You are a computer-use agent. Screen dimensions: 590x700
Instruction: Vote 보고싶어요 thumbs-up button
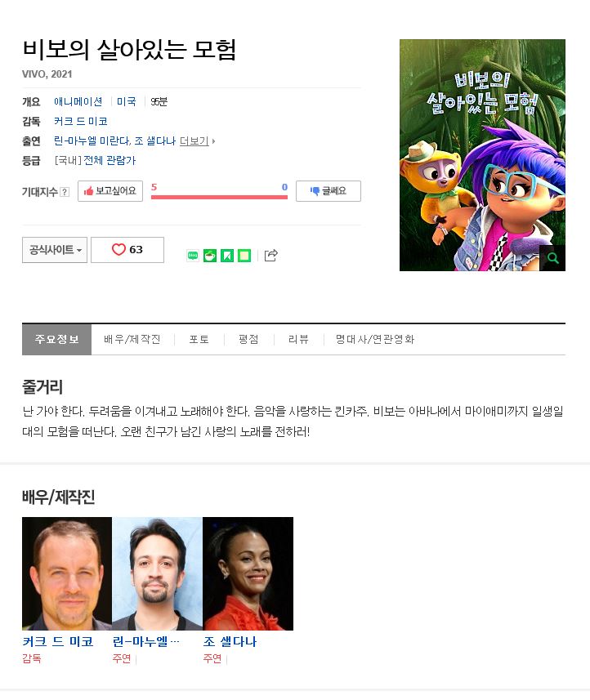click(x=110, y=191)
